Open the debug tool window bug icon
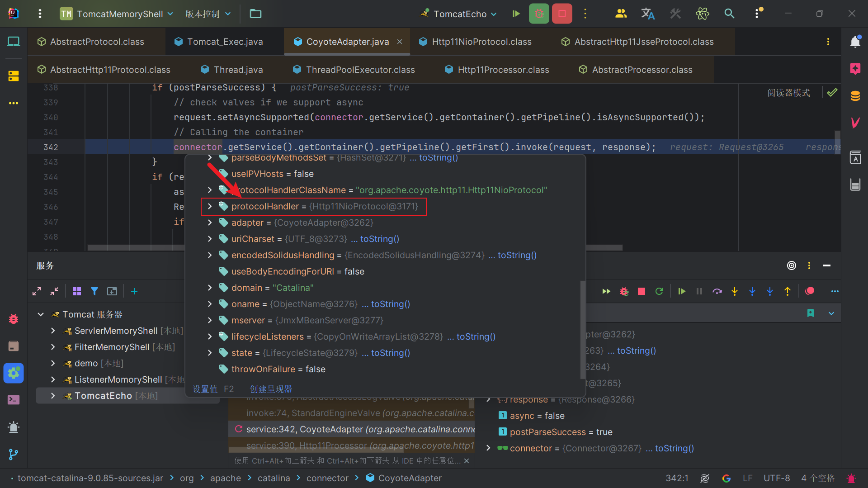868x488 pixels. pos(14,319)
